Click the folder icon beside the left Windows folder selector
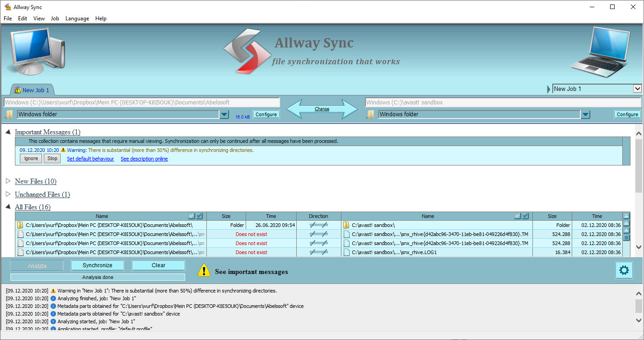 (x=9, y=114)
